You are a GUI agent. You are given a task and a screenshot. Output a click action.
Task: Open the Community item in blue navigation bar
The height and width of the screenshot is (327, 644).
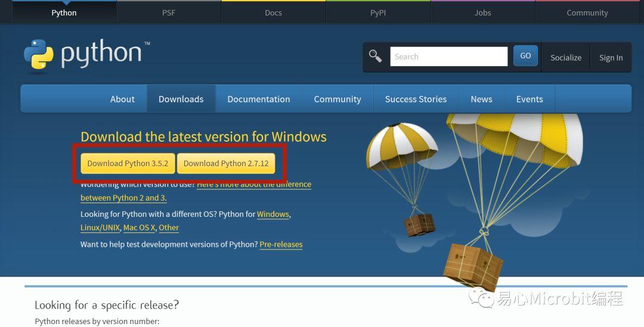coord(338,99)
